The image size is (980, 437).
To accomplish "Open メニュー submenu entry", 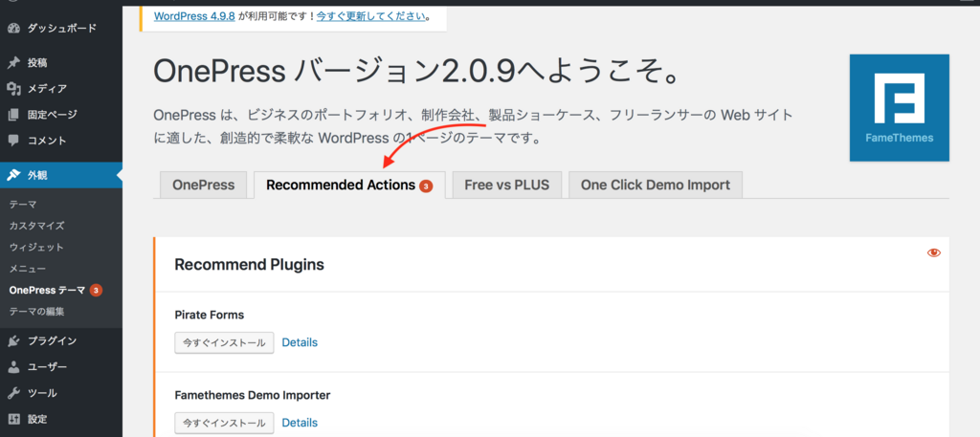I will (28, 269).
